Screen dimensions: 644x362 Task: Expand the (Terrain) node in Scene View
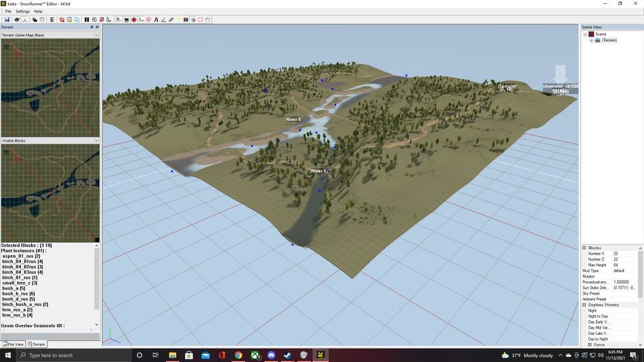[x=592, y=40]
